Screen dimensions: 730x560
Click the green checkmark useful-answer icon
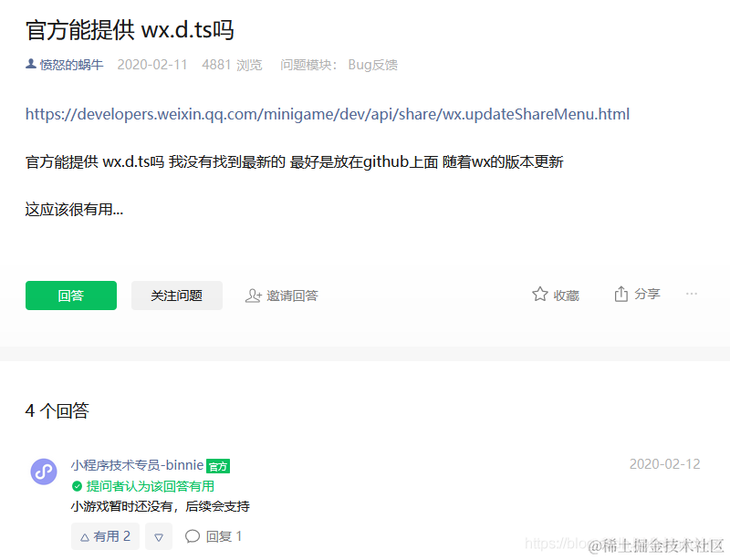tap(77, 486)
